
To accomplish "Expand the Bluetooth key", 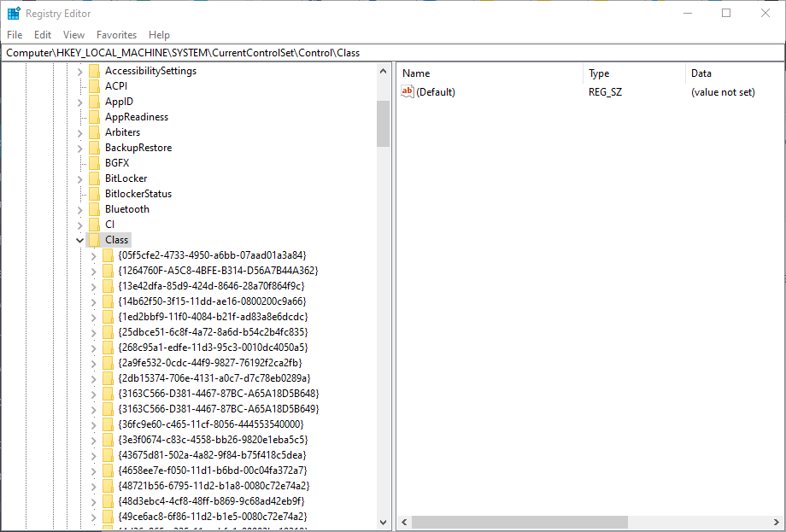I will tap(79, 210).
